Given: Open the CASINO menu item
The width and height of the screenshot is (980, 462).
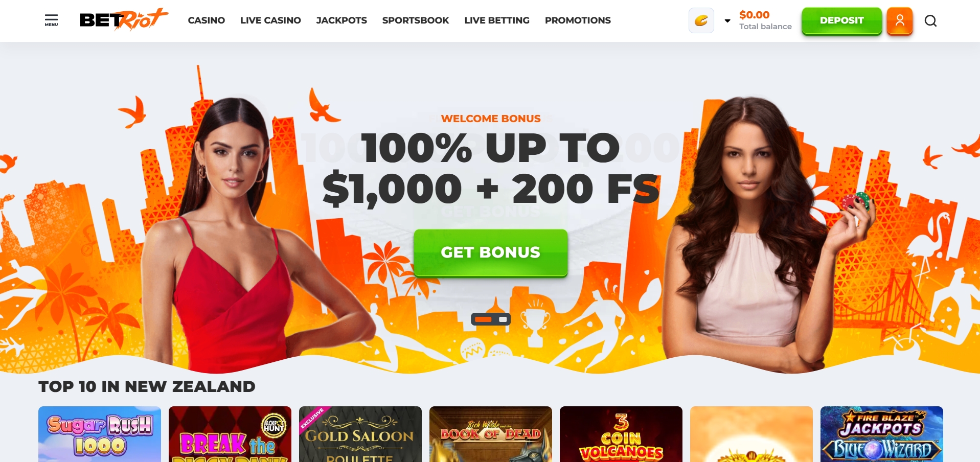Looking at the screenshot, I should tap(206, 20).
